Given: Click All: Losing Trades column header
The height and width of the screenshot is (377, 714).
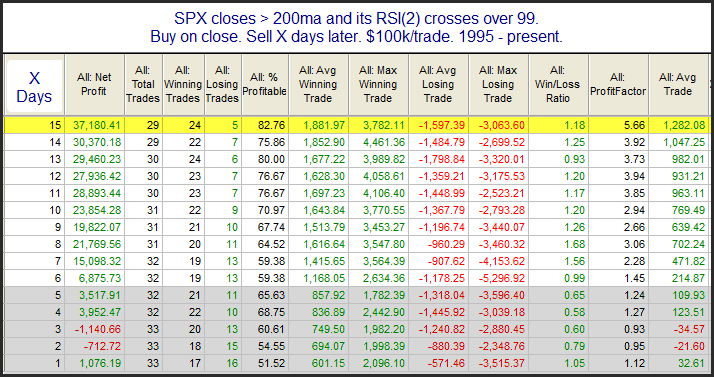Looking at the screenshot, I should click(x=223, y=85).
